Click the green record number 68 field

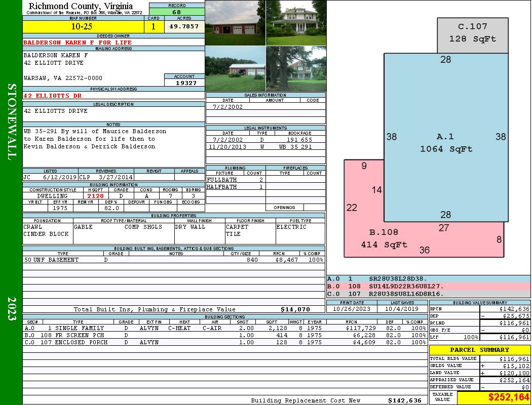click(x=177, y=12)
